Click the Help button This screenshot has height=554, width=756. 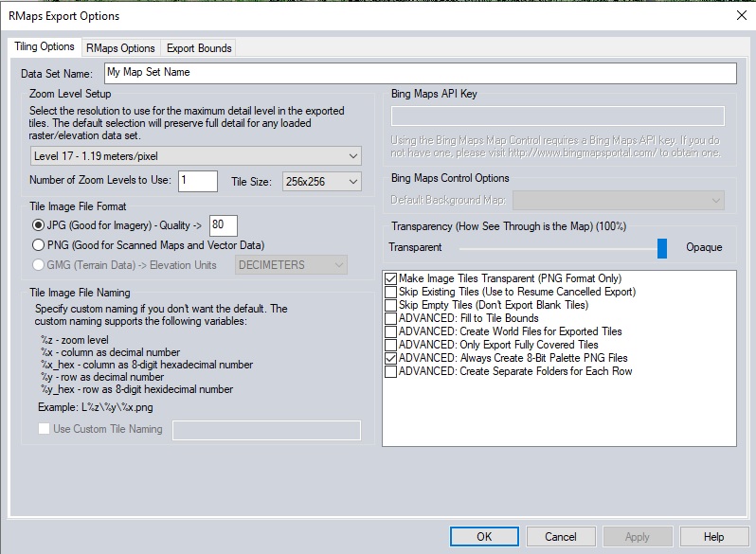(x=712, y=537)
